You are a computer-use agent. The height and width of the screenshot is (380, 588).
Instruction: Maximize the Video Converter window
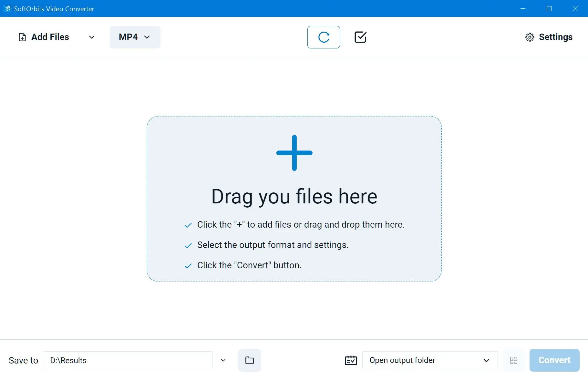(x=549, y=9)
